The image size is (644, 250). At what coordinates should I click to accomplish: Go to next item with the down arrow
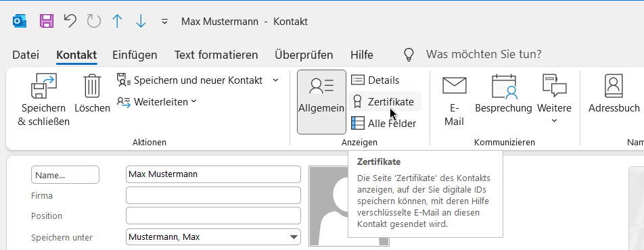(x=141, y=22)
